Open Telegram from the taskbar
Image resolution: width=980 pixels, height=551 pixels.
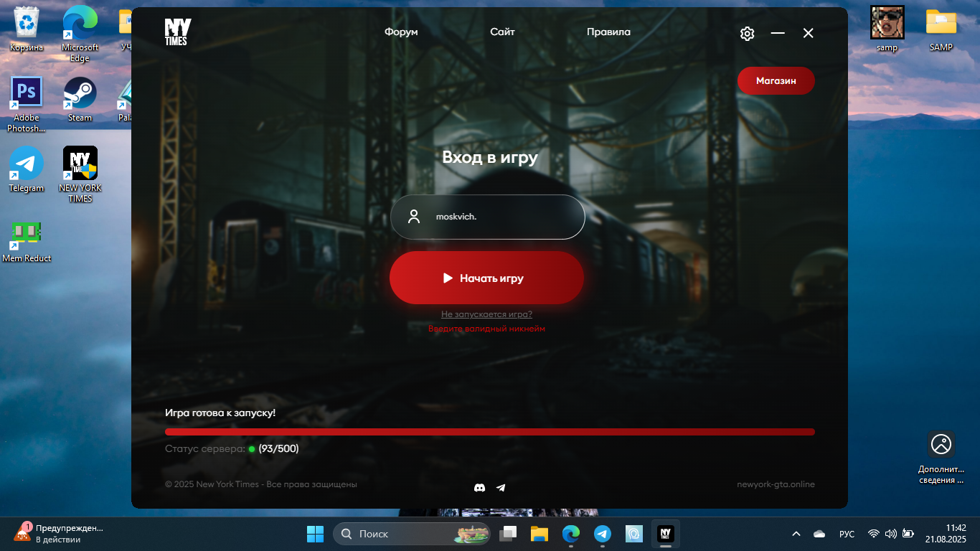[x=602, y=534]
